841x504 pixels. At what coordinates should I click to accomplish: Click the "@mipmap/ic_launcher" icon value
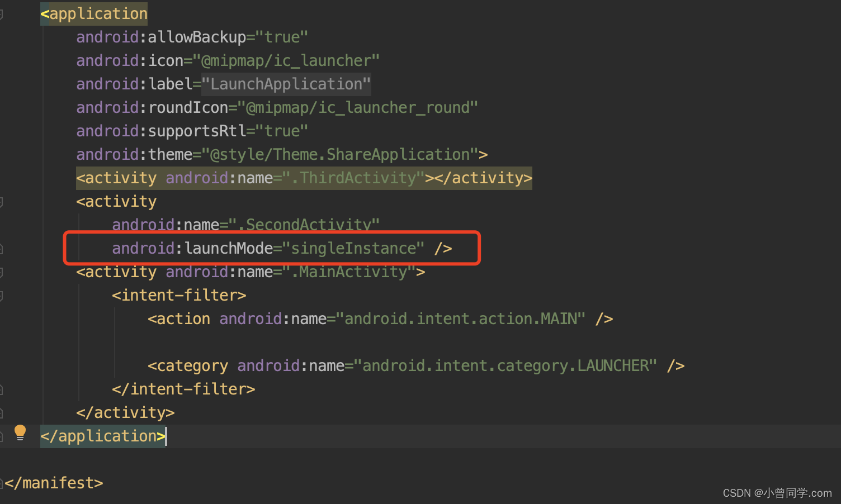(286, 60)
